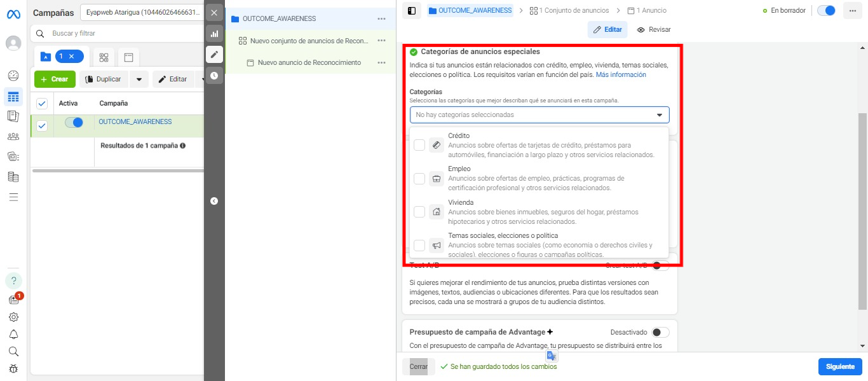Image resolution: width=868 pixels, height=381 pixels.
Task: Click the info icon beside Resultados de 1 campaña
Action: coord(183,146)
